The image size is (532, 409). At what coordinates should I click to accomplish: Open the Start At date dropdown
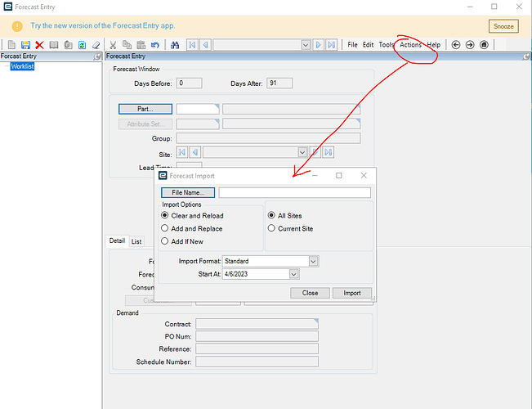tap(294, 274)
